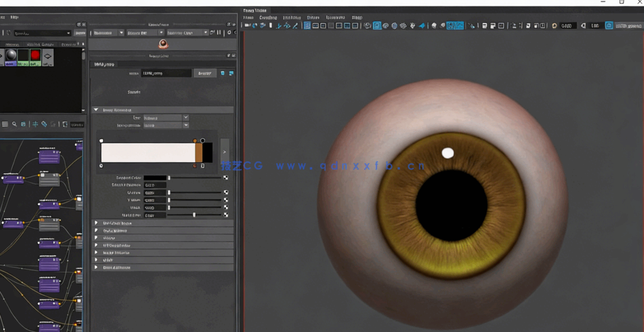Select the orange color handle on ramp

(195, 141)
